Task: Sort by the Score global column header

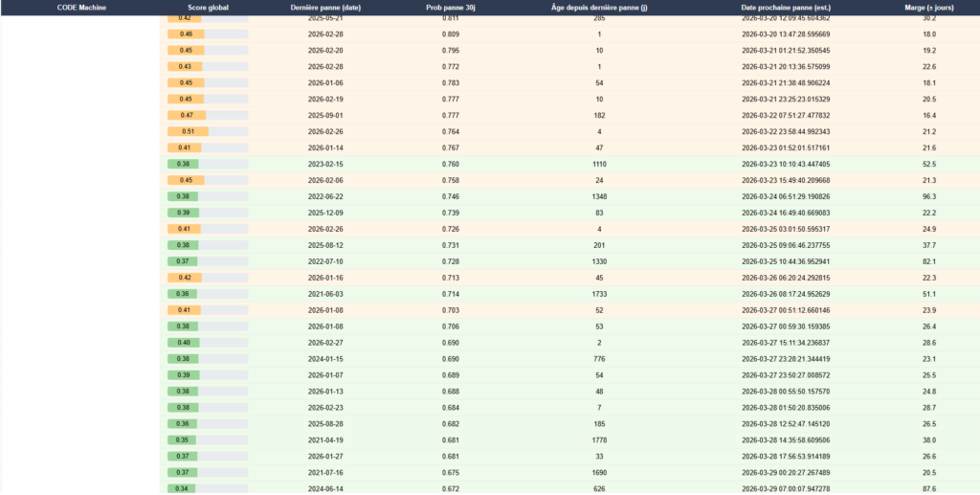Action: pos(208,7)
